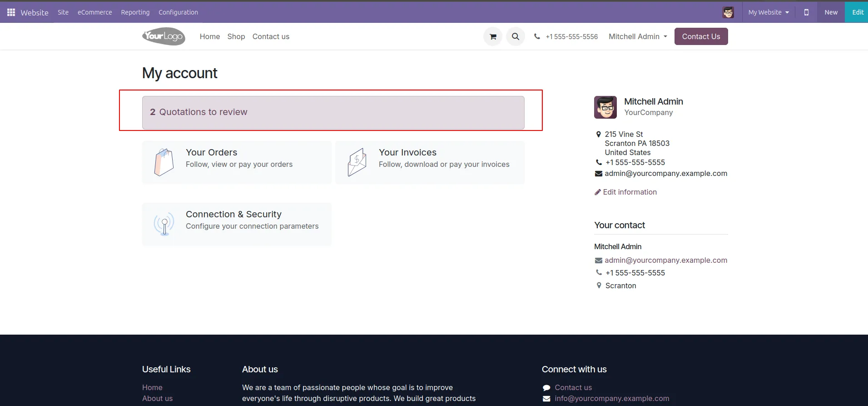Expand Mitchell Admin user dropdown

click(x=638, y=36)
